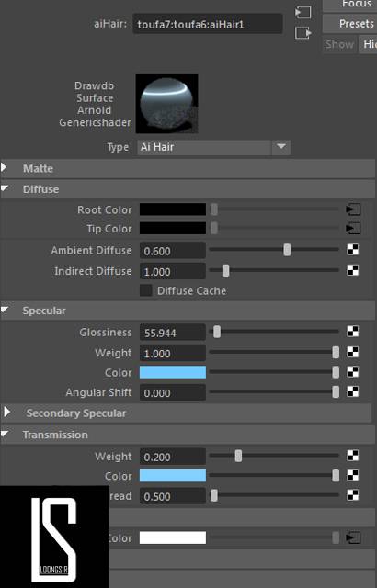Click the go-to-output-connection icon below input icon
Screen dimensions: 377x588
[303, 33]
